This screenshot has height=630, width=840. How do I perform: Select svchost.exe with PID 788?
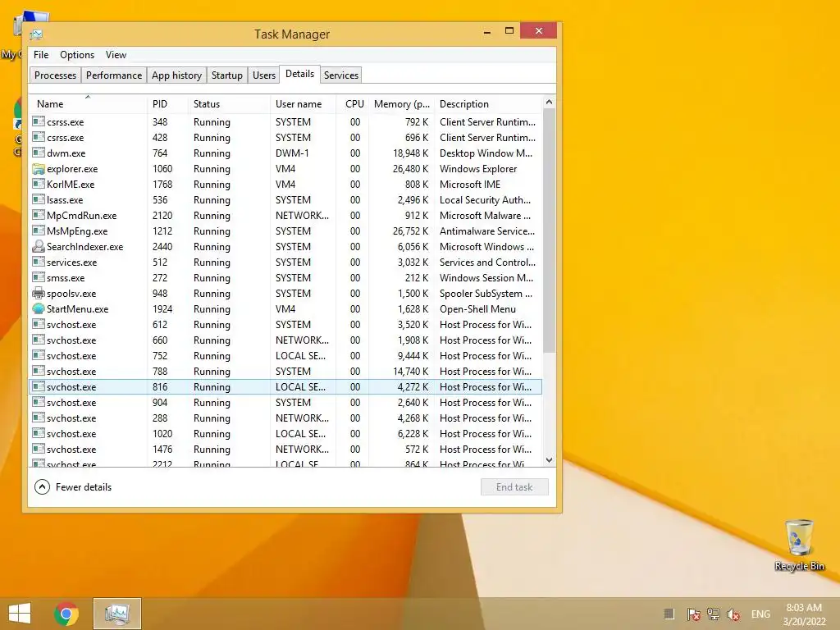[x=285, y=372]
